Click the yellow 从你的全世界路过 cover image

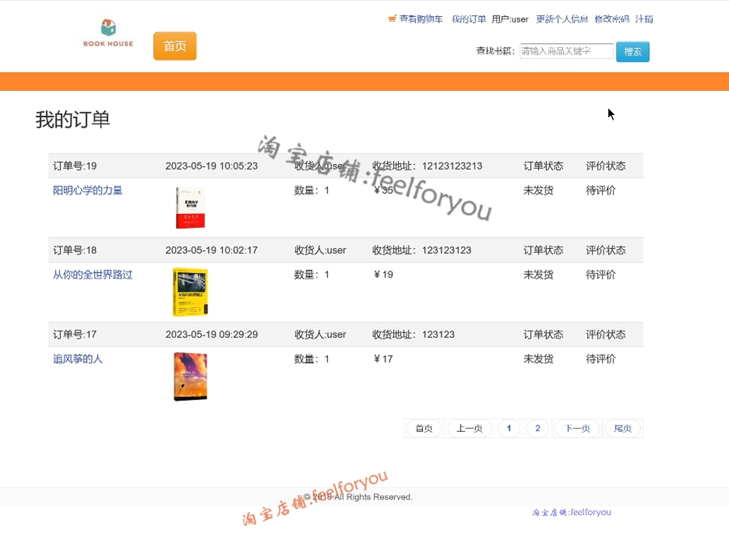190,292
